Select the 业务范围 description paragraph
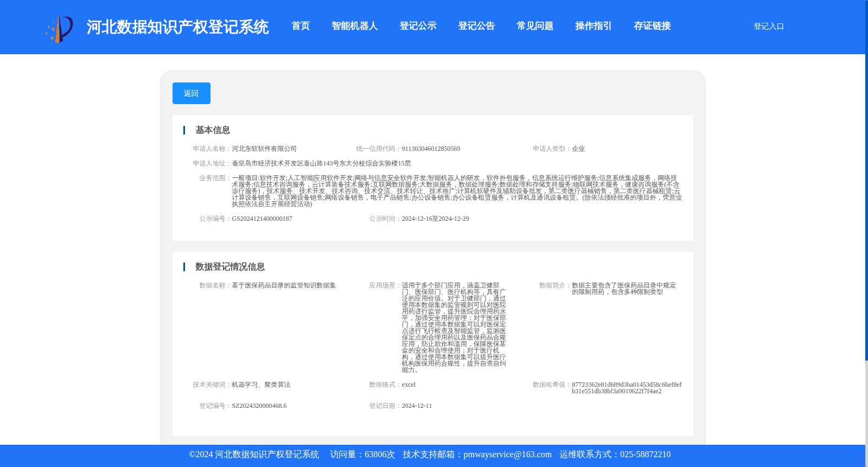The width and height of the screenshot is (868, 467). click(457, 191)
